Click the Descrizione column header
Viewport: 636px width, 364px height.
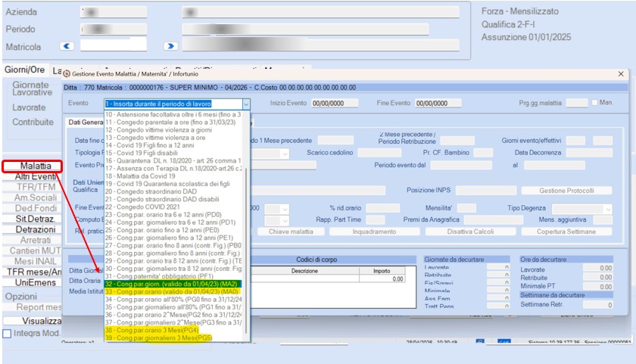tap(304, 271)
